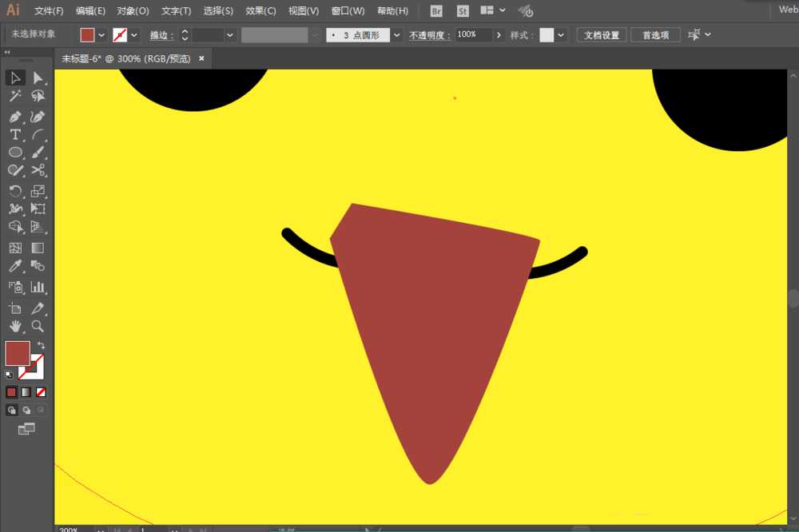Open the 文件(F) menu
Viewport: 799px width, 532px height.
[x=49, y=11]
